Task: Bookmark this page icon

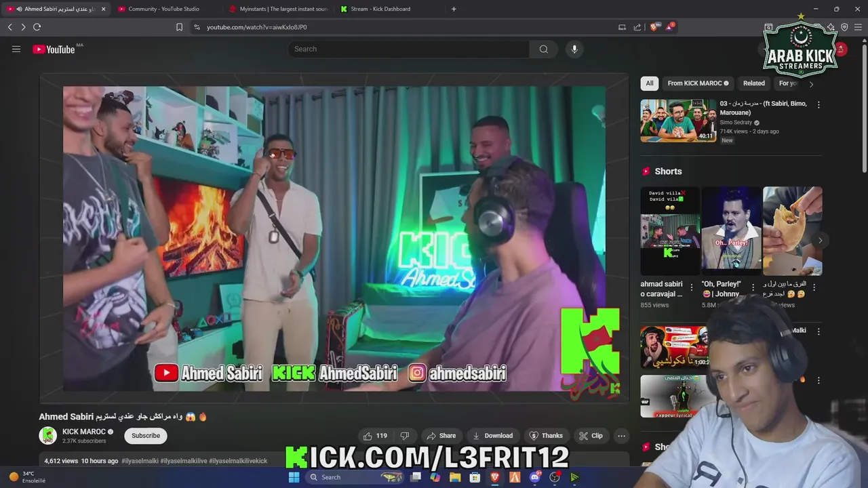Action: [x=179, y=27]
